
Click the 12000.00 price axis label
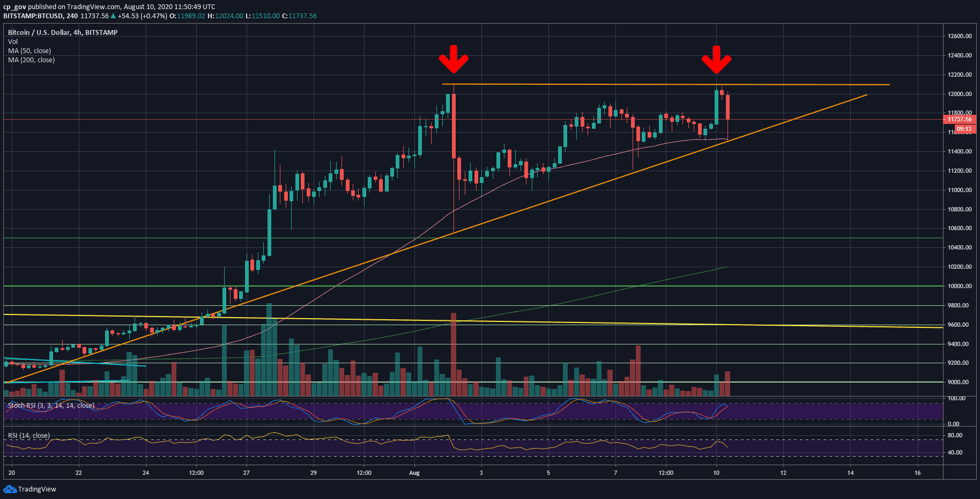[960, 94]
